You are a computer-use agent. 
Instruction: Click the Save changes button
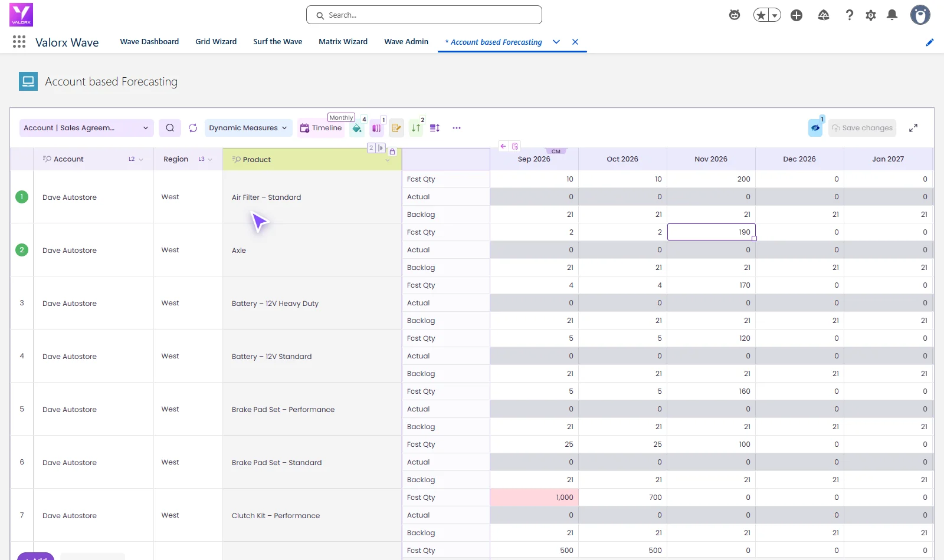pyautogui.click(x=862, y=128)
